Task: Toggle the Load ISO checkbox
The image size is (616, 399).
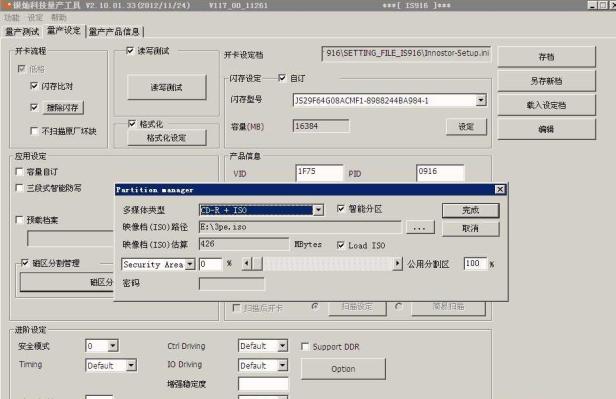Action: tap(341, 245)
